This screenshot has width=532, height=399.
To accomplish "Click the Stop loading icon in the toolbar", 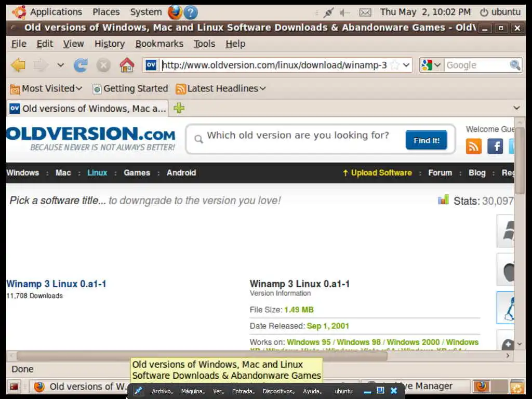I will [103, 65].
